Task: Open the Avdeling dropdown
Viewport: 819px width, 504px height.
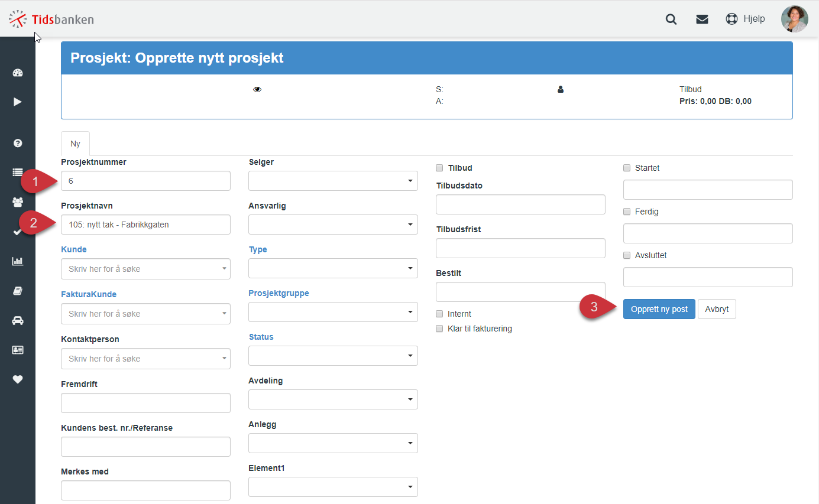Action: pyautogui.click(x=333, y=399)
